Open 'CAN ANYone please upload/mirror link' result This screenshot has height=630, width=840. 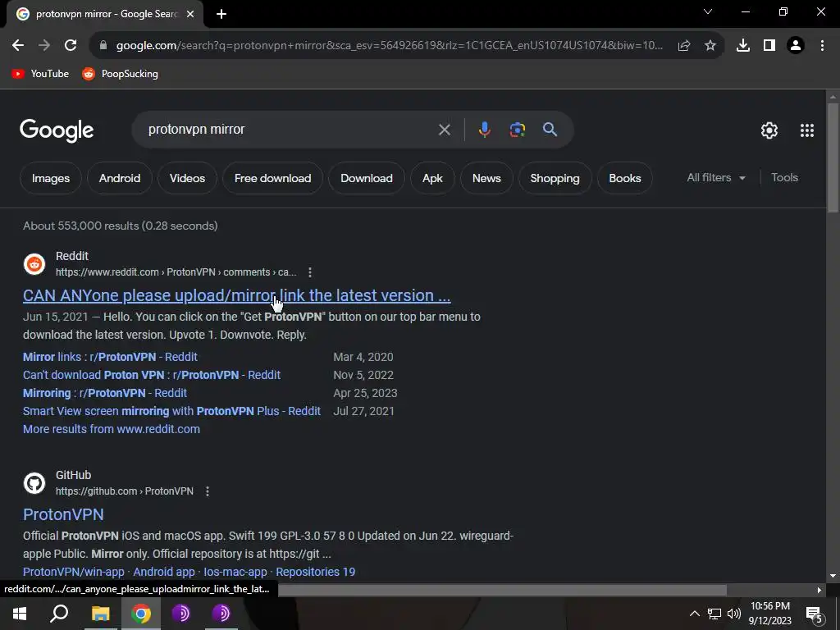[237, 295]
